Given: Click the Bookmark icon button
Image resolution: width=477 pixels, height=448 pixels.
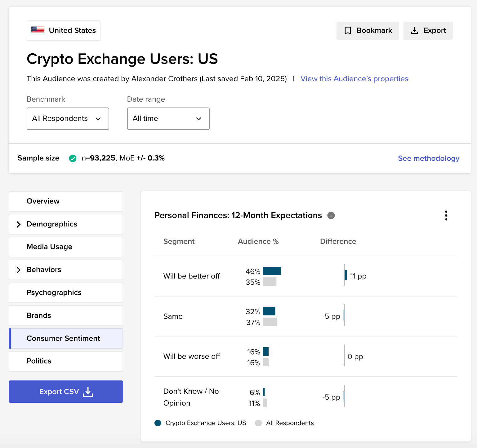Looking at the screenshot, I should click(348, 30).
